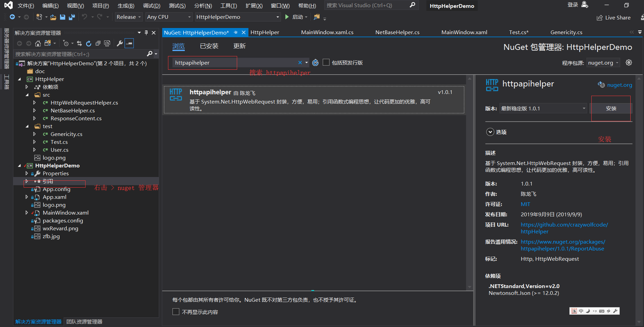Image resolution: width=644 pixels, height=327 pixels.
Task: Click the green Start debug play icon
Action: [x=287, y=17]
